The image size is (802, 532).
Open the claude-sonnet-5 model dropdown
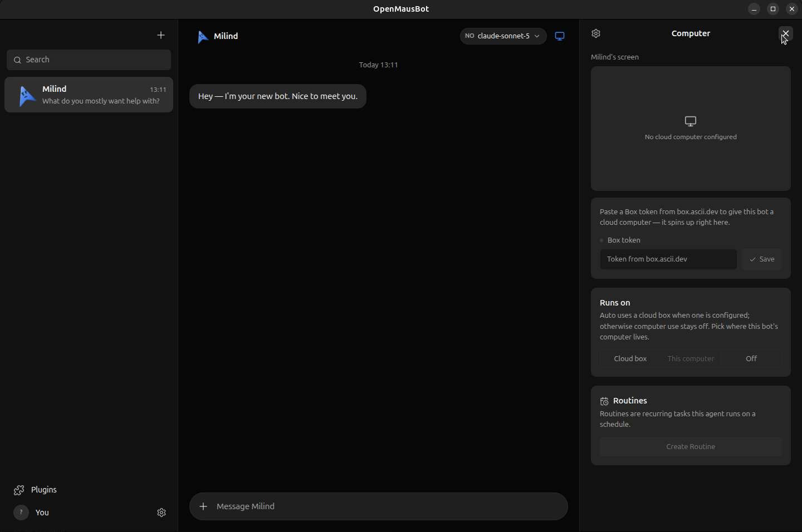[x=503, y=36]
